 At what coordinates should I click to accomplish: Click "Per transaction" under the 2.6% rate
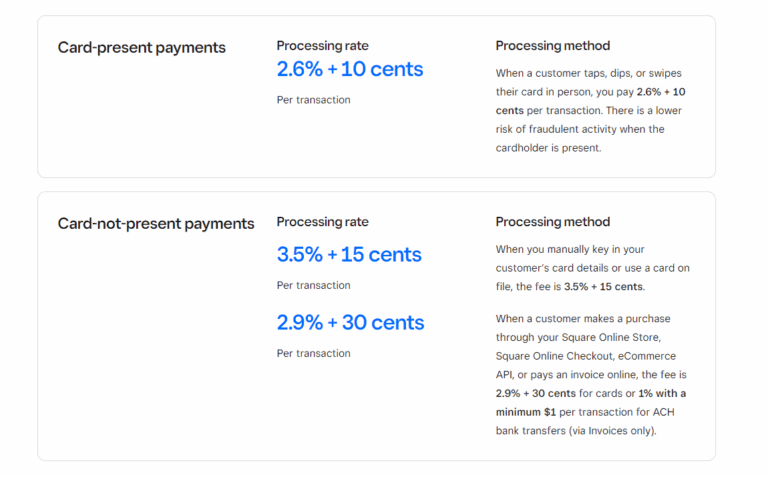[313, 100]
